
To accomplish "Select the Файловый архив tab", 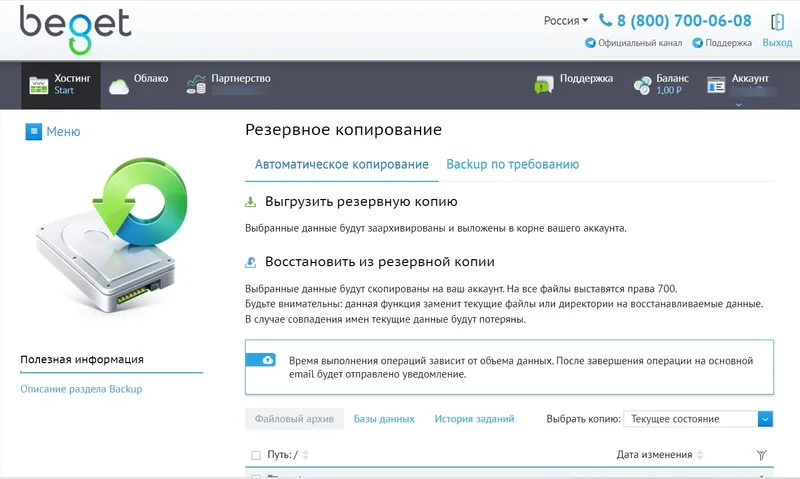I will (294, 419).
